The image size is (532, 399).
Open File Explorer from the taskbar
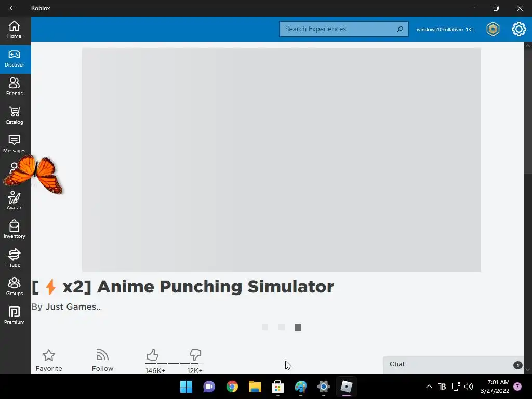tap(255, 387)
